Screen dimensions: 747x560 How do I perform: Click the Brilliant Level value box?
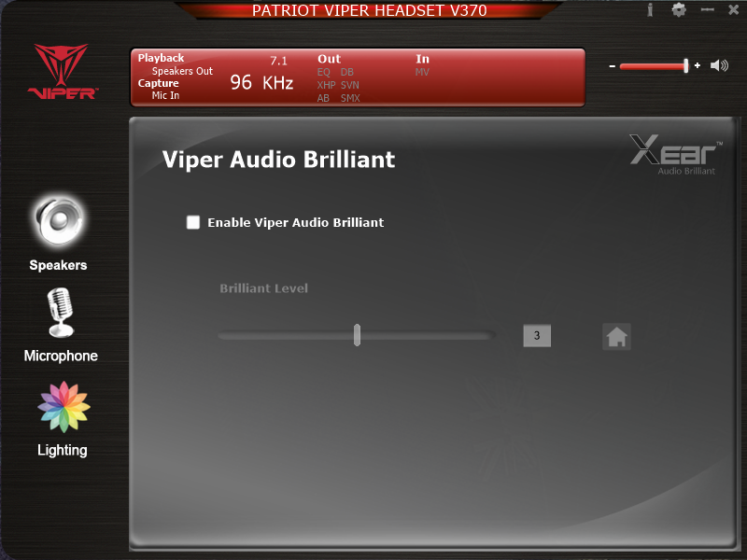pos(537,336)
